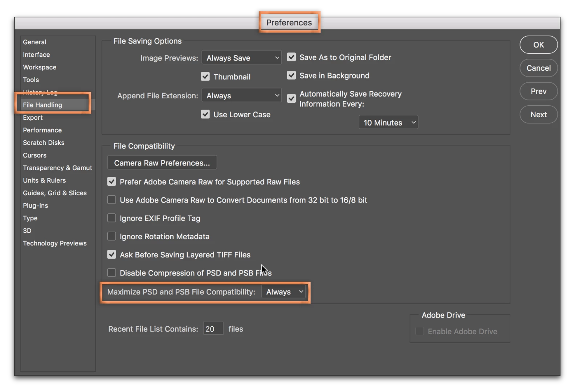Change the 10 Minutes recovery interval dropdown
575x392 pixels.
coord(388,122)
